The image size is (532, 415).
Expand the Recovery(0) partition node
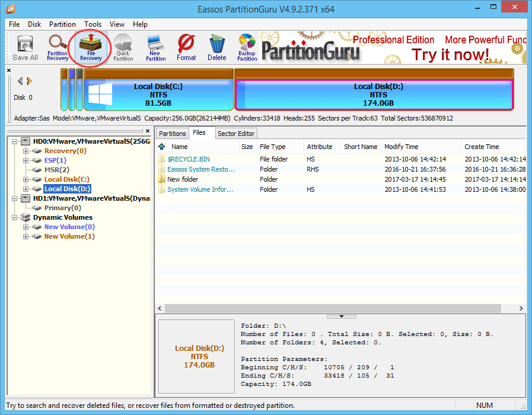tap(26, 151)
